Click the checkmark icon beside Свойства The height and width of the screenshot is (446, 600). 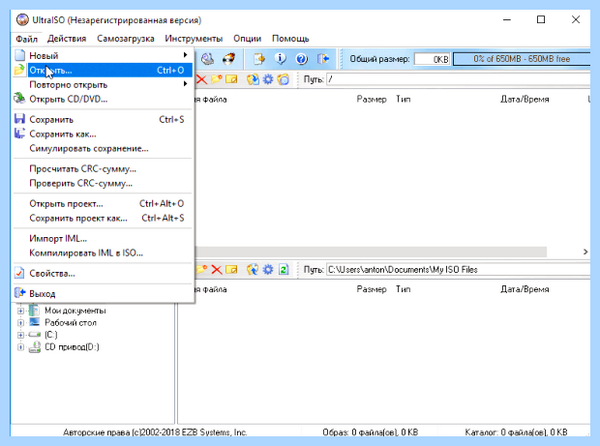click(x=19, y=273)
